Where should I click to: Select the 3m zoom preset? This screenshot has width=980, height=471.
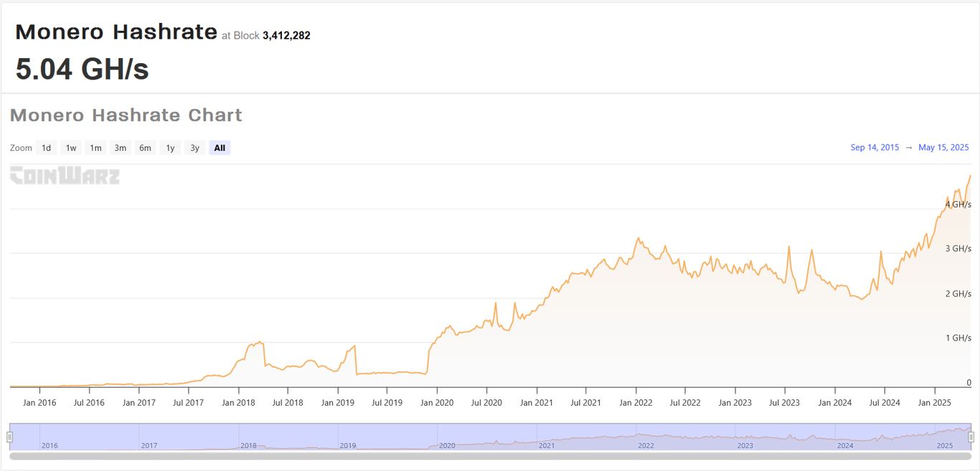[120, 147]
